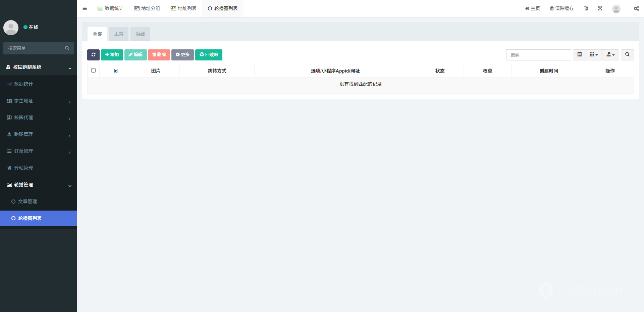Switch to the 数据统计 top tab
Viewport: 644px width, 312px height.
[x=110, y=8]
